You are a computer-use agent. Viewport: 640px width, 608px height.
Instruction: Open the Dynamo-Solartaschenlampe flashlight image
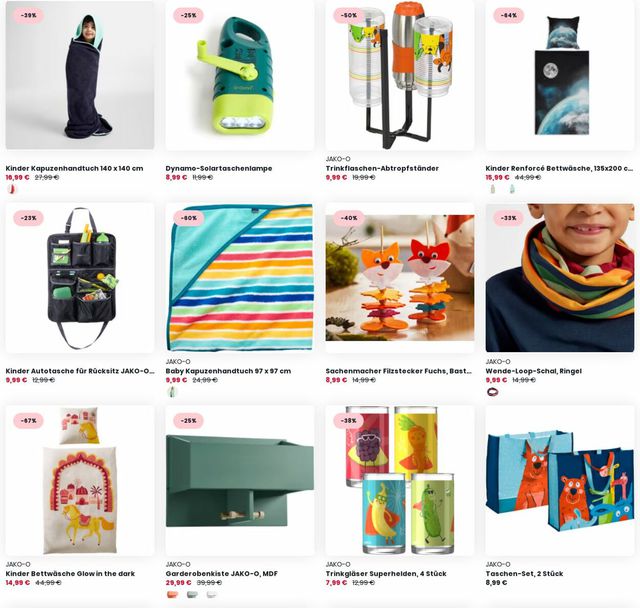[x=240, y=75]
